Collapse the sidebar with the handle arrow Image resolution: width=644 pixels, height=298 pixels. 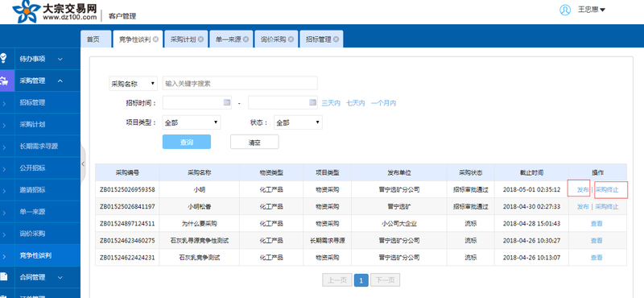click(x=83, y=163)
